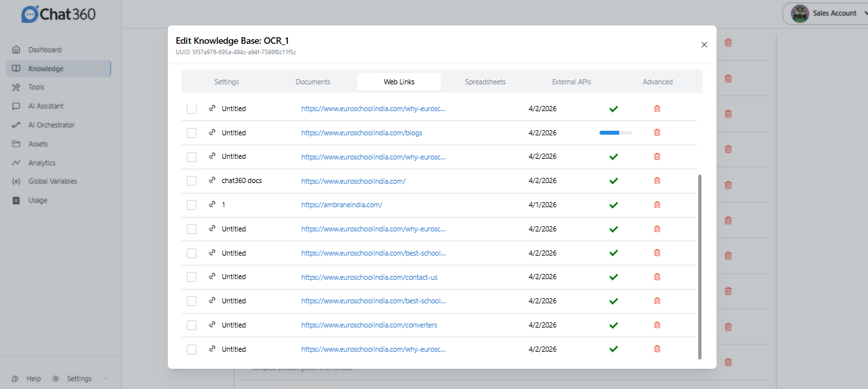Screen dimensions: 868x389
Task: Click the 'chat360 docs' link name
Action: click(x=242, y=180)
